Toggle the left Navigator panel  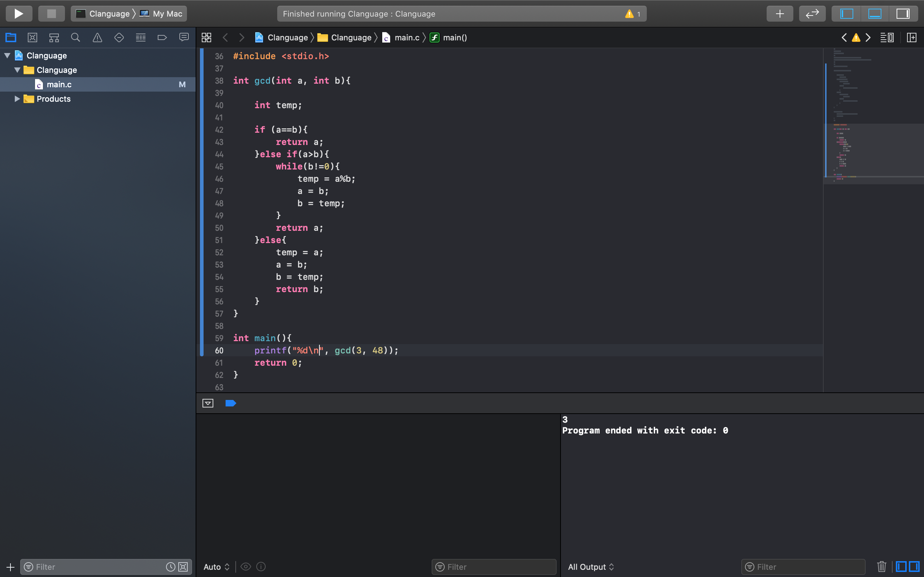coord(846,14)
